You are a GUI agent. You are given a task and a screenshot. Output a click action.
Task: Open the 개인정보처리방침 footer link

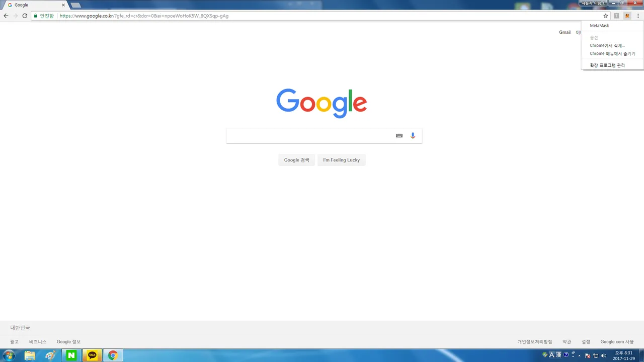click(x=535, y=342)
